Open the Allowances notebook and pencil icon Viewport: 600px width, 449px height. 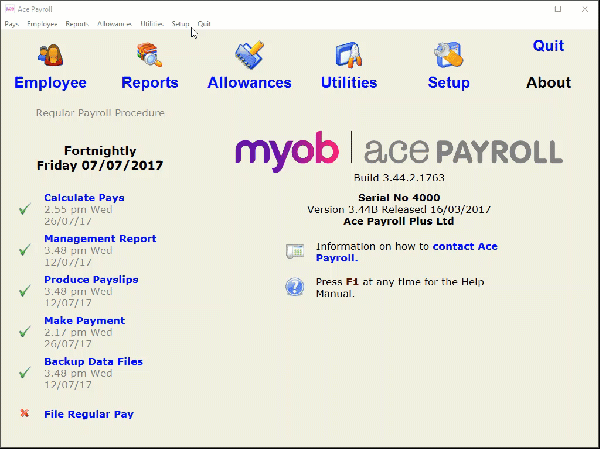(x=249, y=55)
